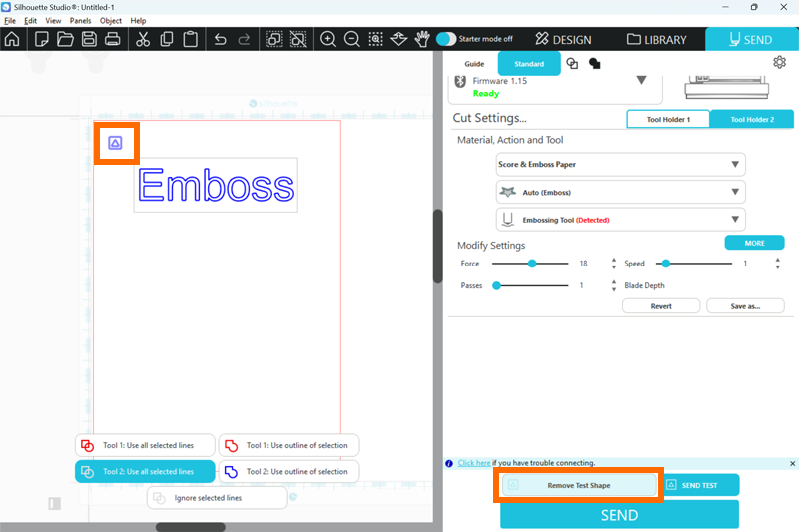This screenshot has height=532, width=799.
Task: Click the Home icon in the toolbar
Action: 12,40
